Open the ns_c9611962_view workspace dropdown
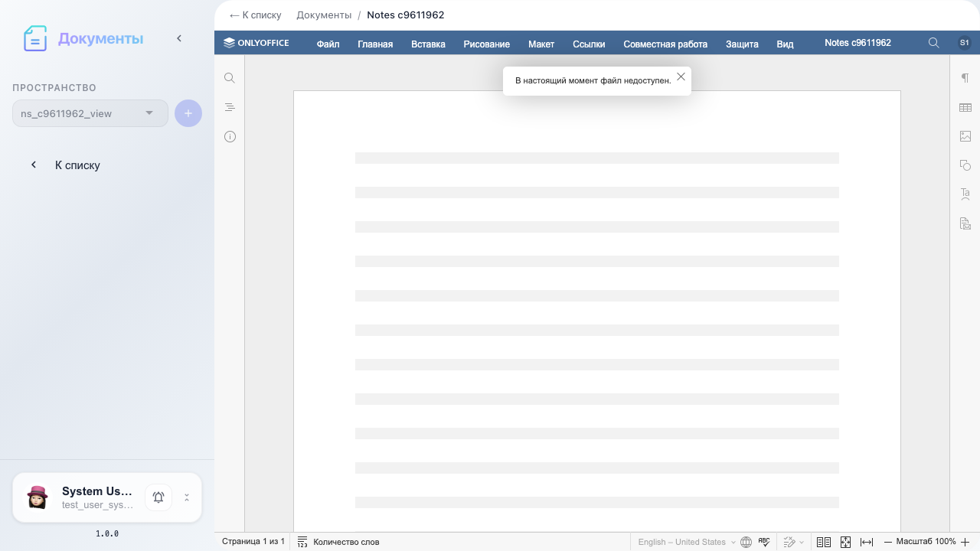 pos(90,113)
